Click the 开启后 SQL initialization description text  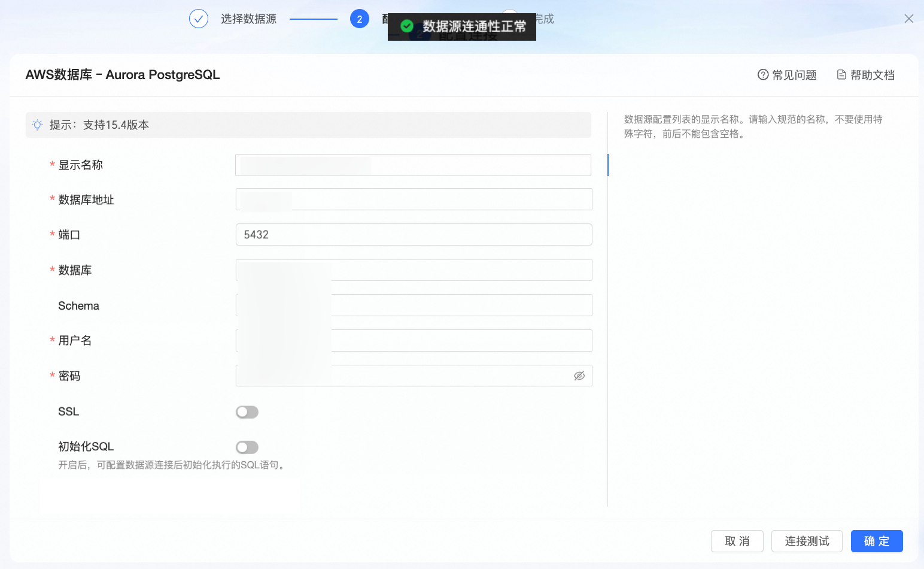coord(173,465)
